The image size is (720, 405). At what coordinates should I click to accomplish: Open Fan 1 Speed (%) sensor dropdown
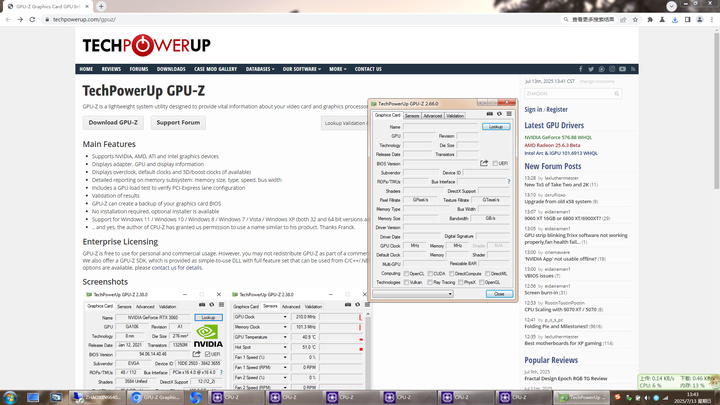[285, 357]
